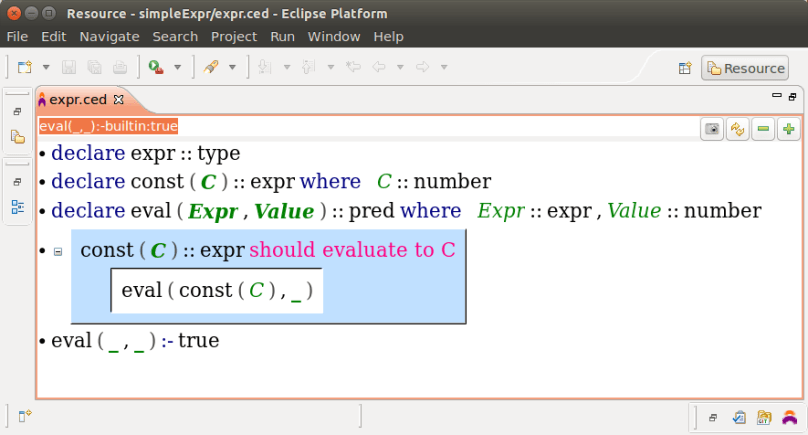Click the Tasks view icon in status bar
The height and width of the screenshot is (435, 808).
(739, 417)
